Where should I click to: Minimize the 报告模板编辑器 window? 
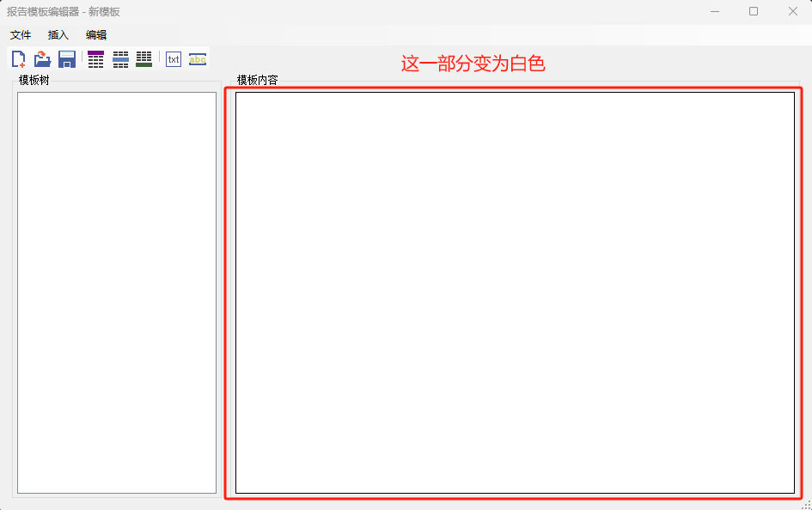click(x=715, y=11)
